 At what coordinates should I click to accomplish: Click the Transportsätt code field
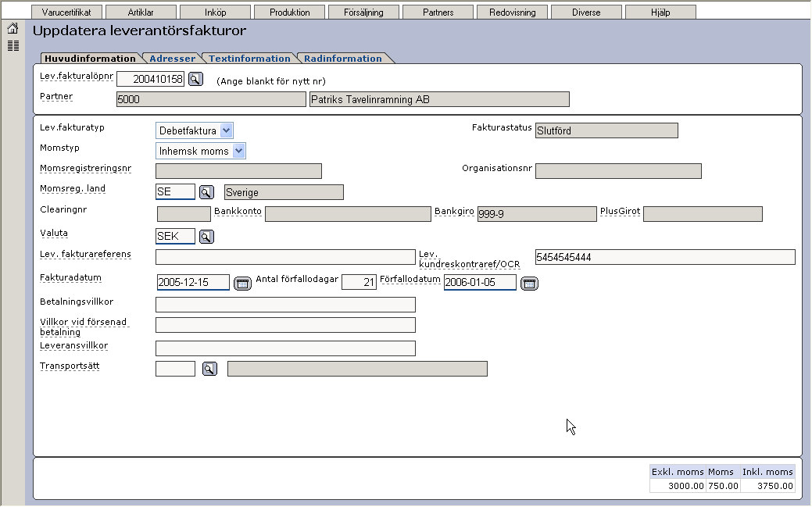[176, 369]
